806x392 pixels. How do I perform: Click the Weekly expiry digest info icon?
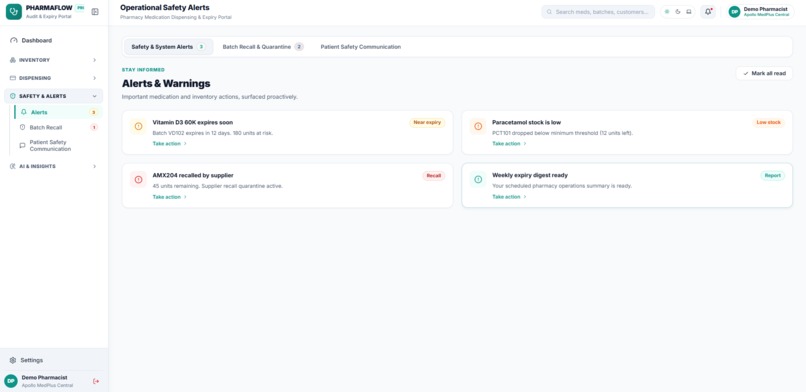(478, 180)
